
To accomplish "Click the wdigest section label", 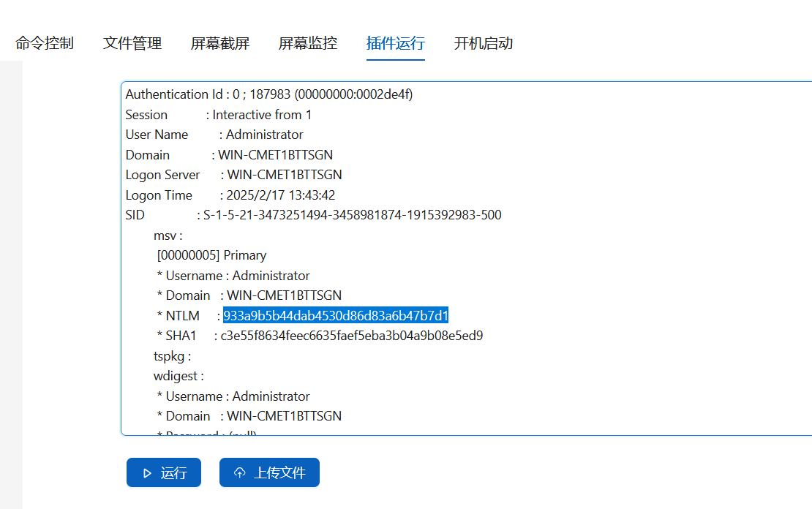I will [x=178, y=376].
